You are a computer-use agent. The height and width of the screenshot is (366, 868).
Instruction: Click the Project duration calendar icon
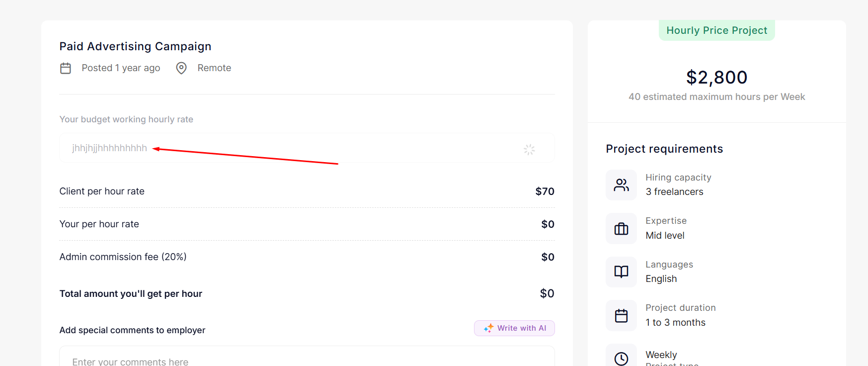pyautogui.click(x=621, y=316)
